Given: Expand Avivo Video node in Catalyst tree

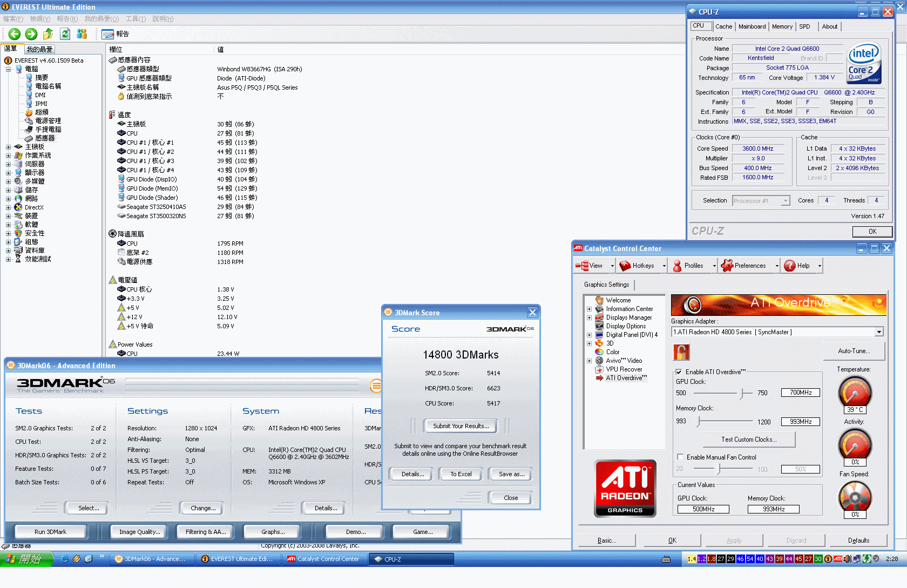Looking at the screenshot, I should coord(589,361).
